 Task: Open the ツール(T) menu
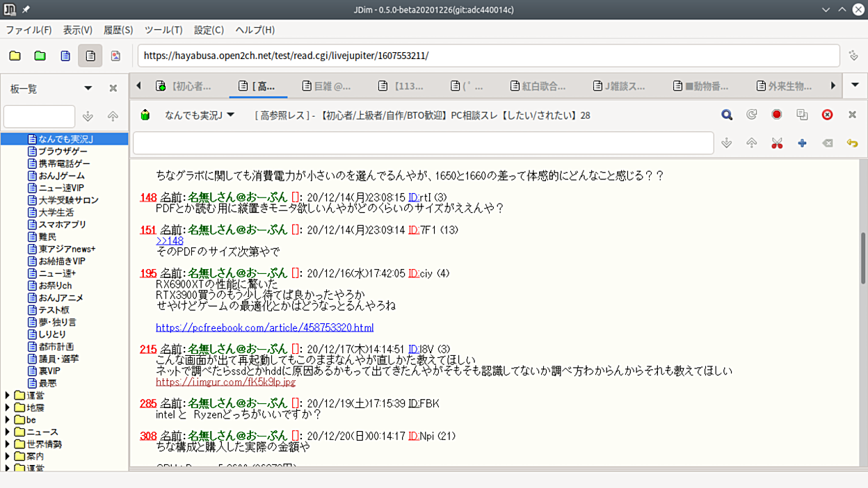163,30
